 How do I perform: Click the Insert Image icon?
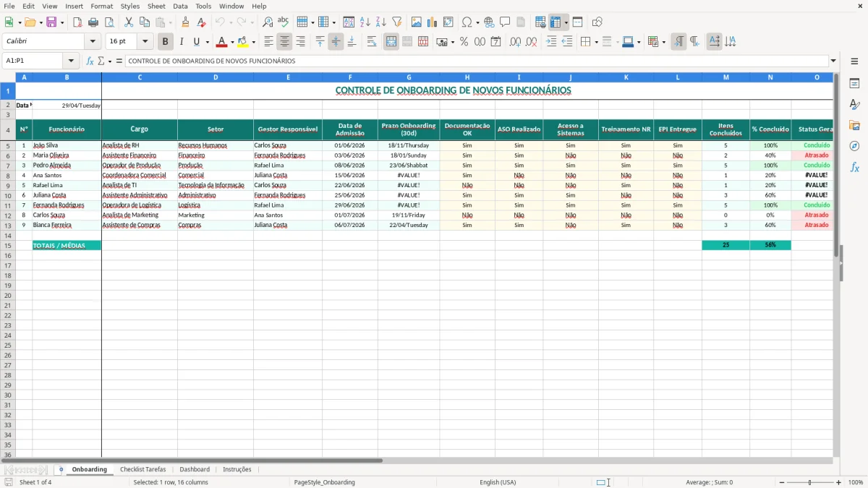pos(417,22)
